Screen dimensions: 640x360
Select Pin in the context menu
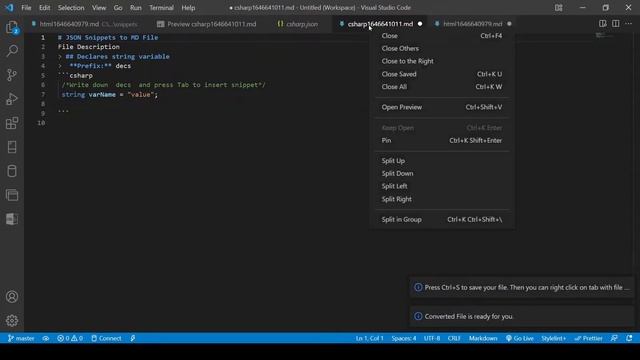pyautogui.click(x=442, y=140)
